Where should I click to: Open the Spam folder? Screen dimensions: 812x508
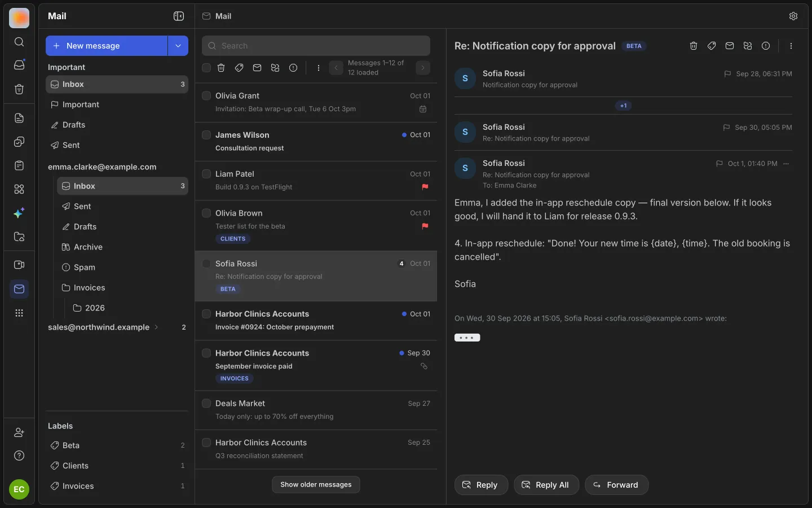[122, 267]
